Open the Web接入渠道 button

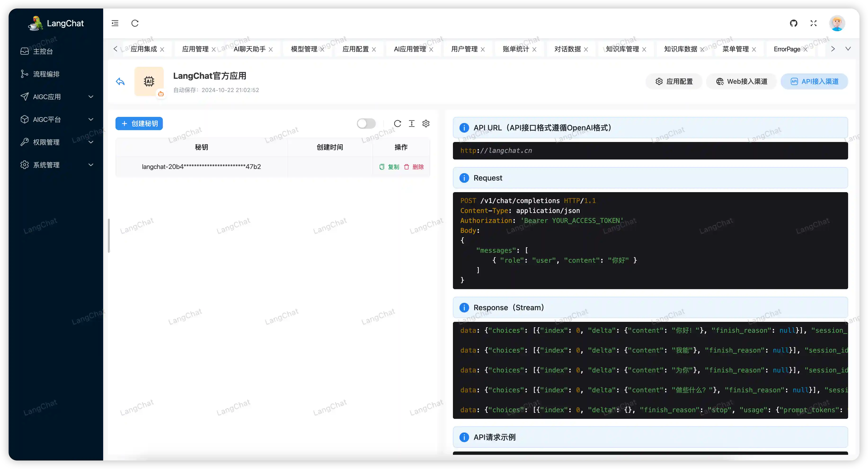click(741, 82)
